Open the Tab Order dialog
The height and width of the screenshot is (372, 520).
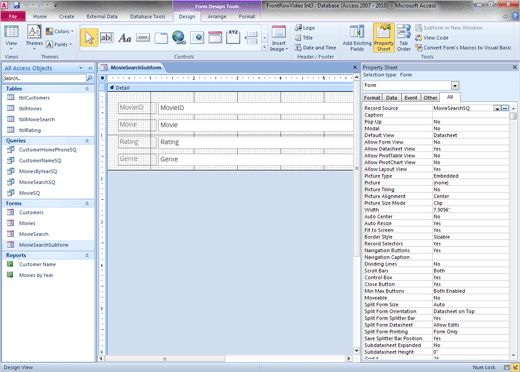pyautogui.click(x=404, y=38)
